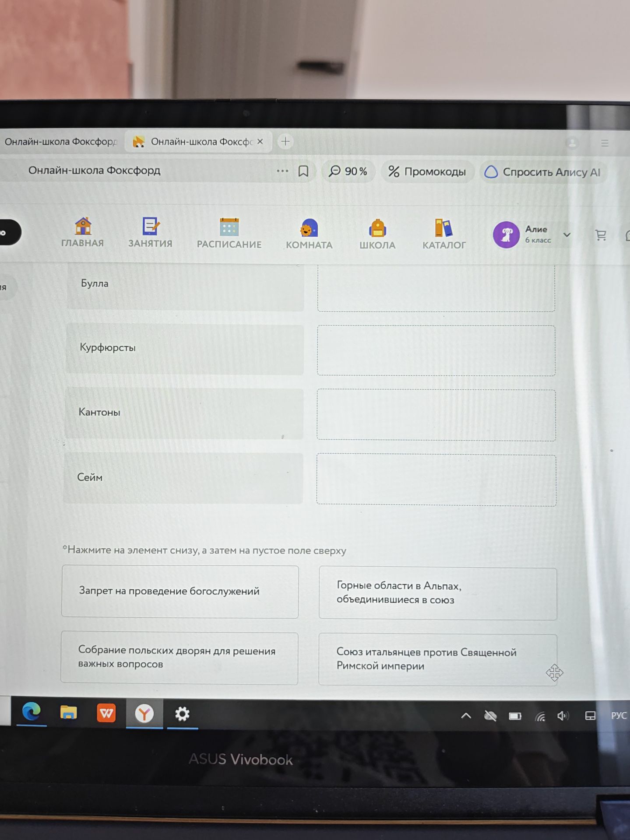The height and width of the screenshot is (840, 630).
Task: Open WPS Office from the taskbar
Action: [x=106, y=713]
